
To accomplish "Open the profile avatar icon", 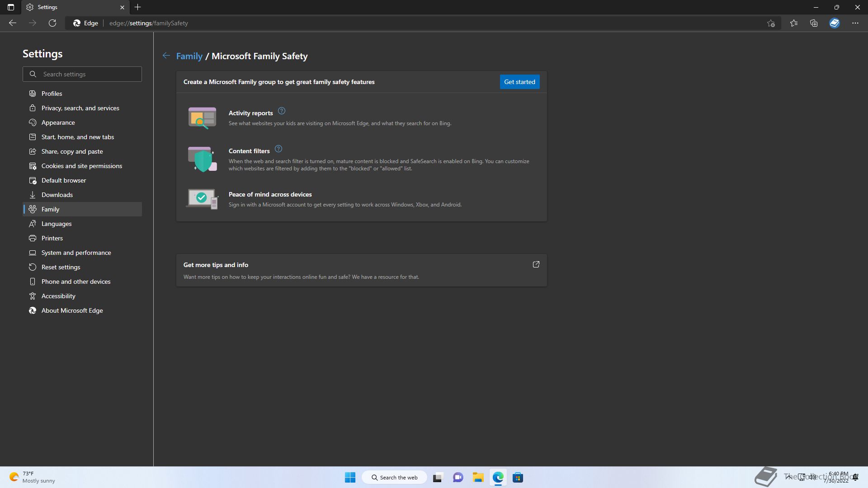I will 835,23.
